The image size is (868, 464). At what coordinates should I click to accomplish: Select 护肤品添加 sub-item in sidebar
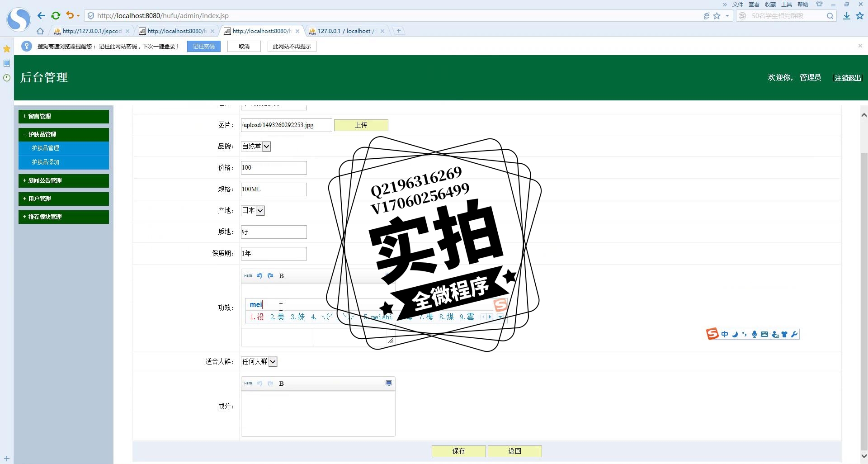coord(64,162)
